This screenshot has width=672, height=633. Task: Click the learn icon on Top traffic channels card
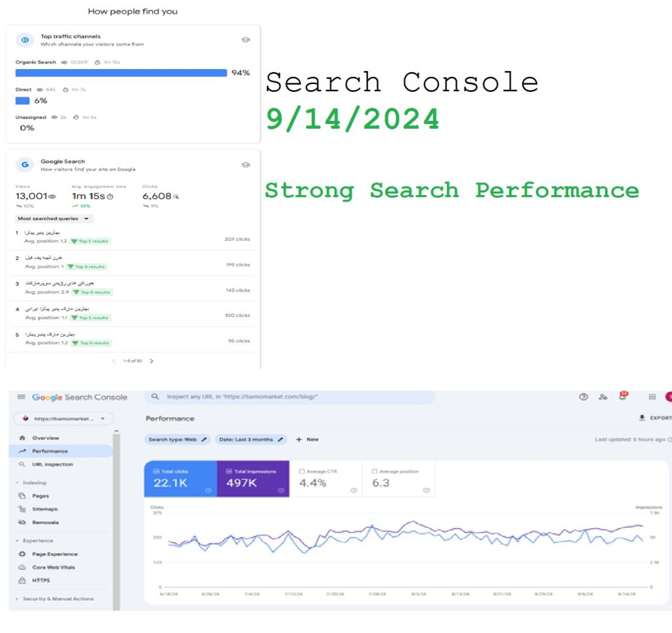(245, 40)
